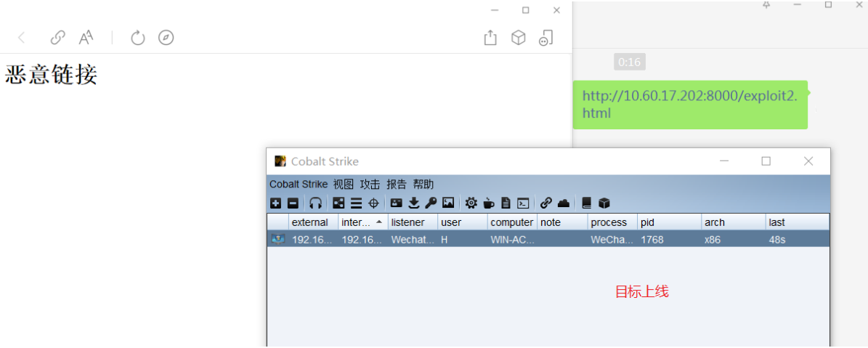Sort by note column header
The height and width of the screenshot is (348, 868).
tap(562, 222)
